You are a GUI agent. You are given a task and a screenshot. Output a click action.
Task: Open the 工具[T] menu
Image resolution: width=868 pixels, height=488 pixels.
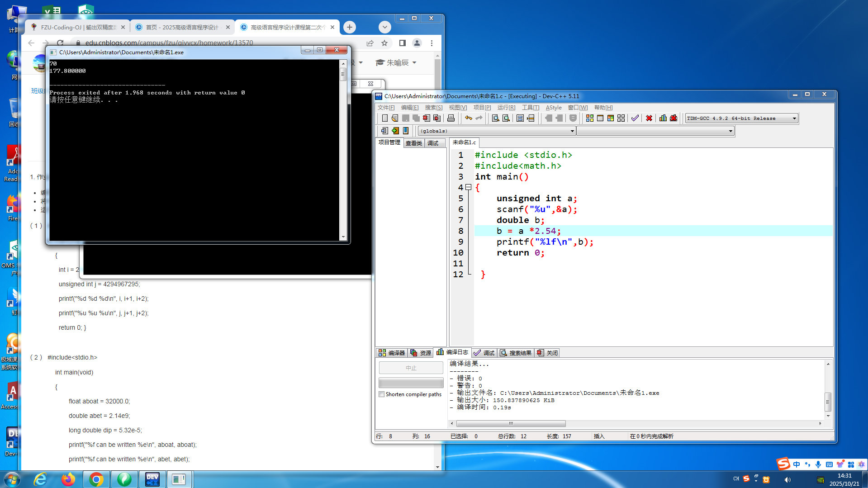(530, 108)
